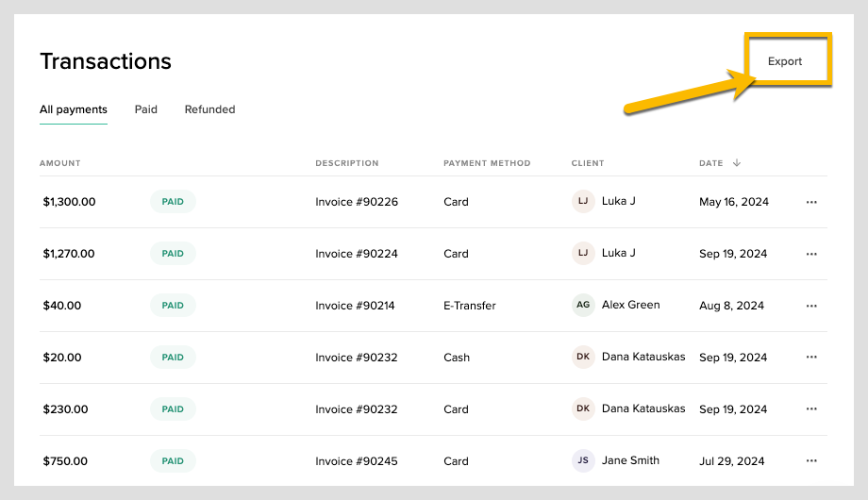Click the Sep 19, 2024 date for Invoice #90224
Screen dimensions: 868x500
(733, 254)
